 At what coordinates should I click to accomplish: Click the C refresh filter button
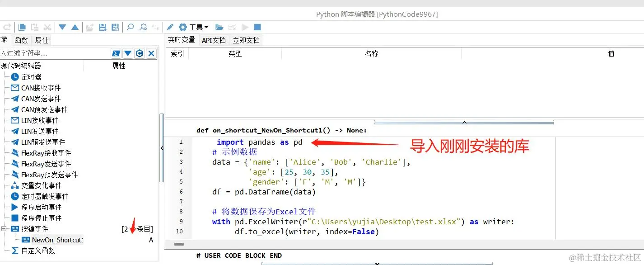[x=140, y=53]
